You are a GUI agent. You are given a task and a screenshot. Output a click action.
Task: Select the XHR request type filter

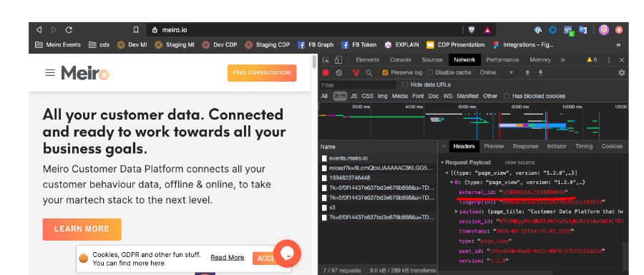coord(340,96)
